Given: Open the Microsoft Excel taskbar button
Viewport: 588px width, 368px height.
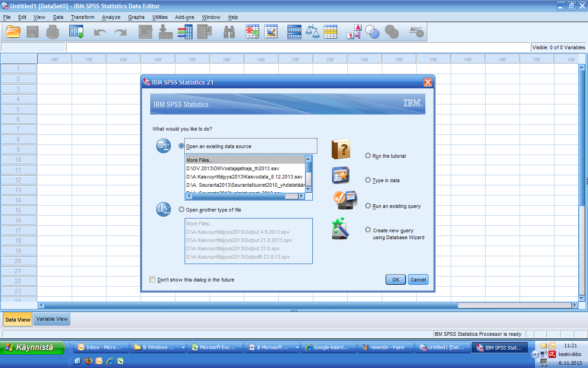Looking at the screenshot, I should tap(215, 348).
